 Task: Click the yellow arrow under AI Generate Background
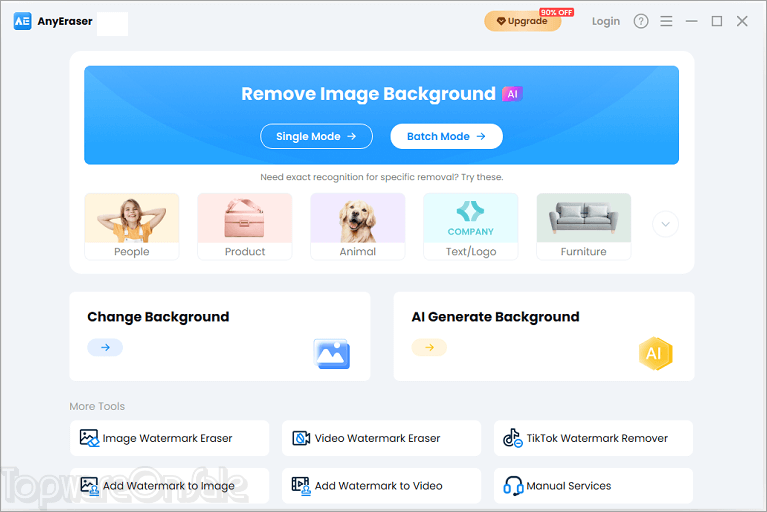pos(429,347)
